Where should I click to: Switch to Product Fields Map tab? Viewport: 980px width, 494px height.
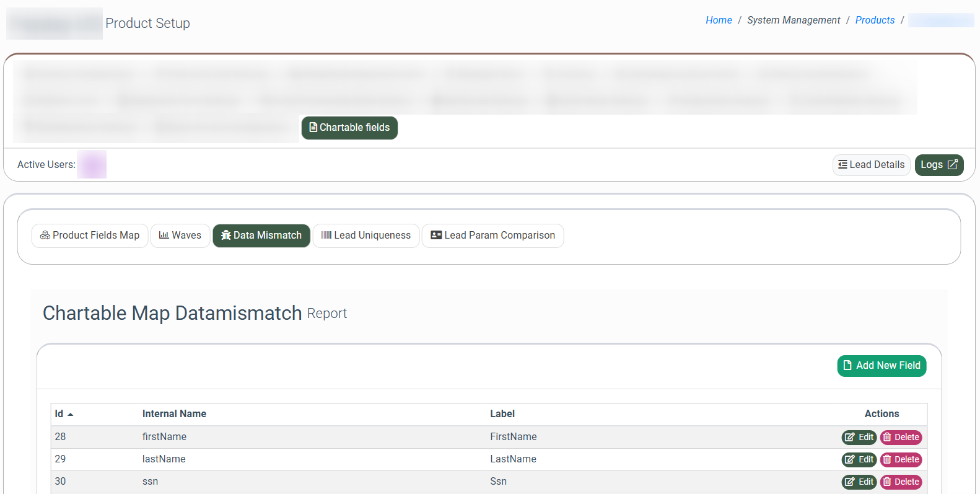pyautogui.click(x=90, y=236)
